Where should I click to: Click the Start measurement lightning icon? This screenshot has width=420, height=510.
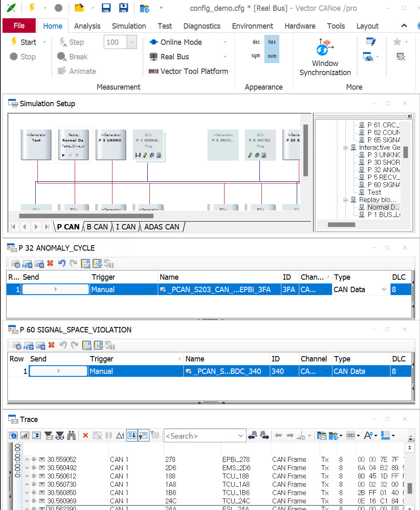click(14, 42)
